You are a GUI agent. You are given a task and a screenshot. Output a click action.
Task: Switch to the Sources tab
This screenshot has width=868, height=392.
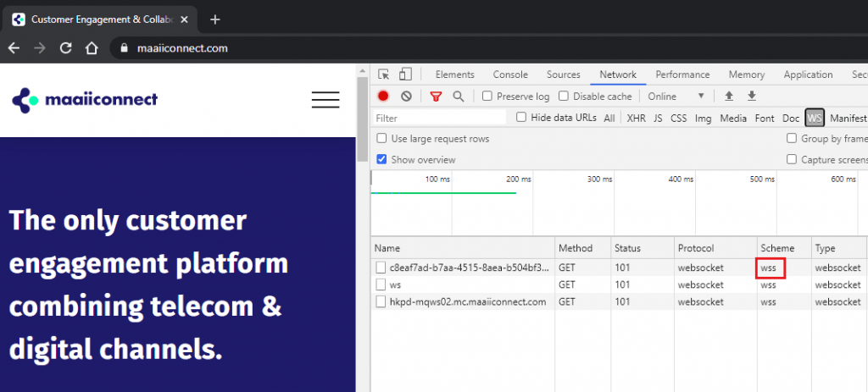[x=564, y=75]
